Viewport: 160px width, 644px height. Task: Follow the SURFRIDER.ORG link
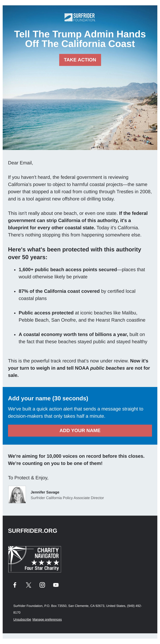coord(32,530)
